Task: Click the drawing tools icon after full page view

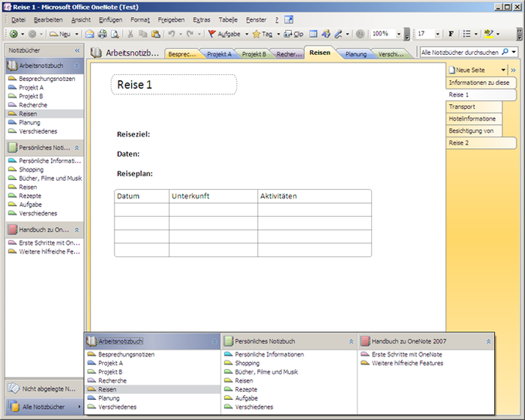Action: tap(326, 34)
